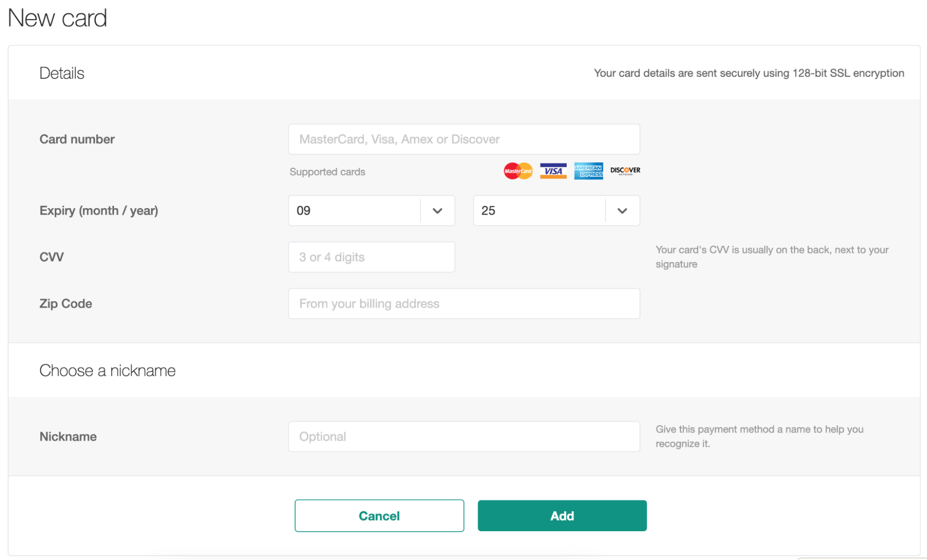This screenshot has width=927, height=560.
Task: Click the Details section header
Action: (62, 73)
